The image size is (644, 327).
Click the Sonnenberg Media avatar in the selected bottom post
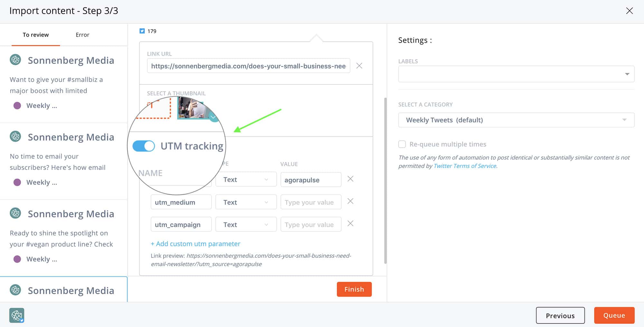point(15,290)
